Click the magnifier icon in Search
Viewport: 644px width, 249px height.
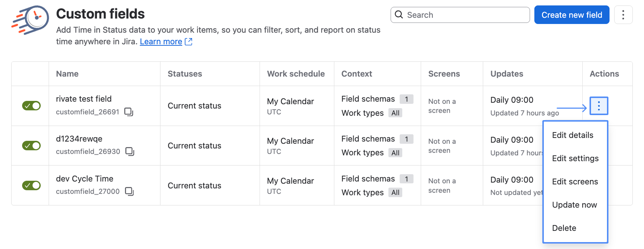coord(399,15)
